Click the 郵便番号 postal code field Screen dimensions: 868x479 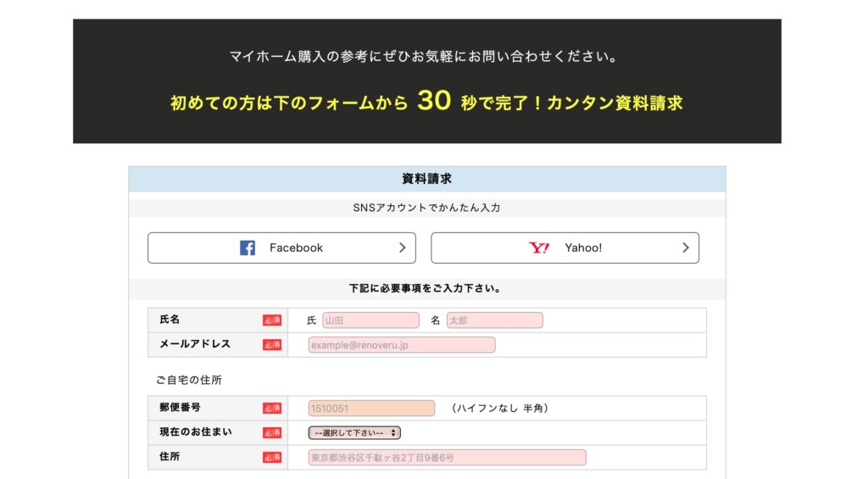coord(371,409)
